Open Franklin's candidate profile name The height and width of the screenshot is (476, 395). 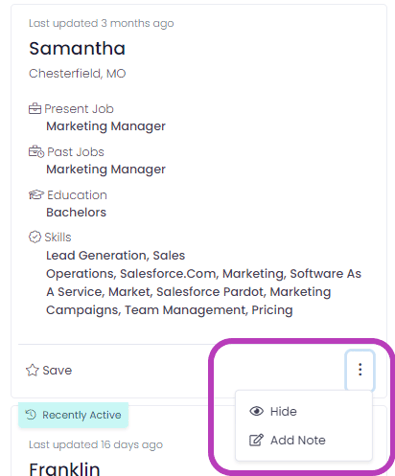point(64,468)
